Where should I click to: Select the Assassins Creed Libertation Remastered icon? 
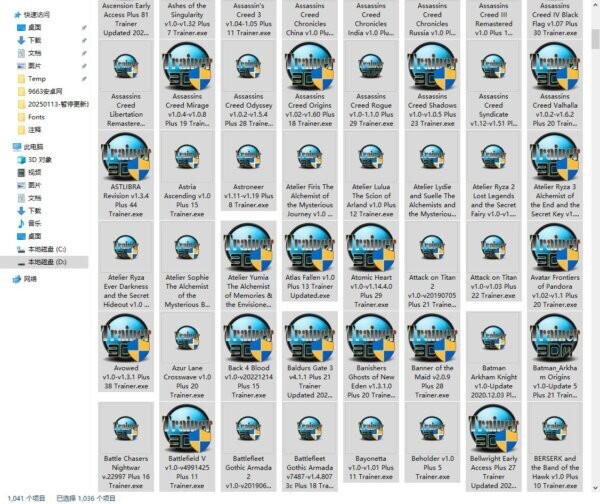(x=126, y=67)
